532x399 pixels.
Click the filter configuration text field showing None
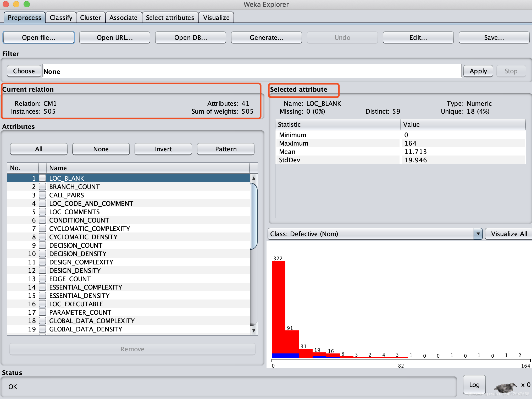(x=252, y=71)
